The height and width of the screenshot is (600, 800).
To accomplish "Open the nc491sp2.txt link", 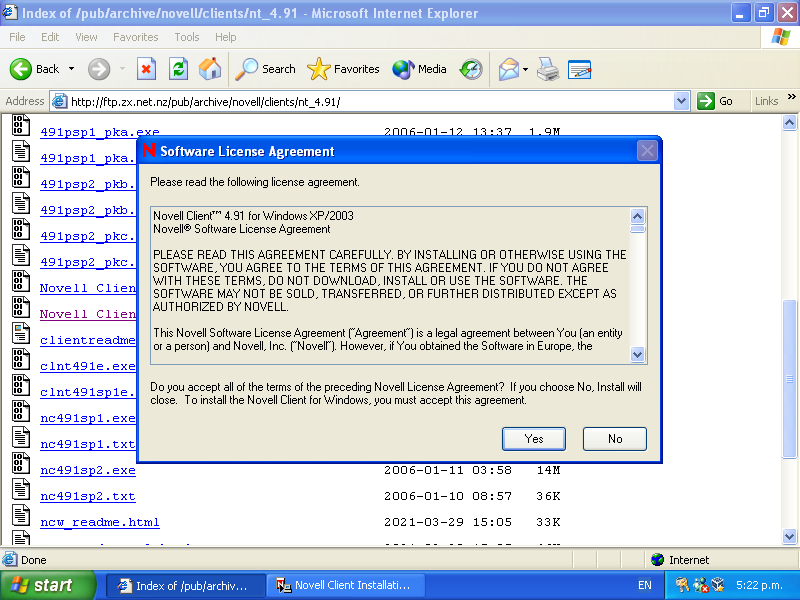I will coord(88,496).
